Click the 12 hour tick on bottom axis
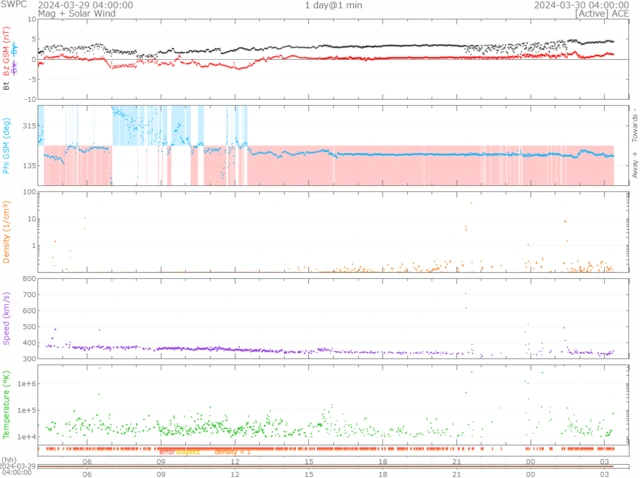 (235, 463)
